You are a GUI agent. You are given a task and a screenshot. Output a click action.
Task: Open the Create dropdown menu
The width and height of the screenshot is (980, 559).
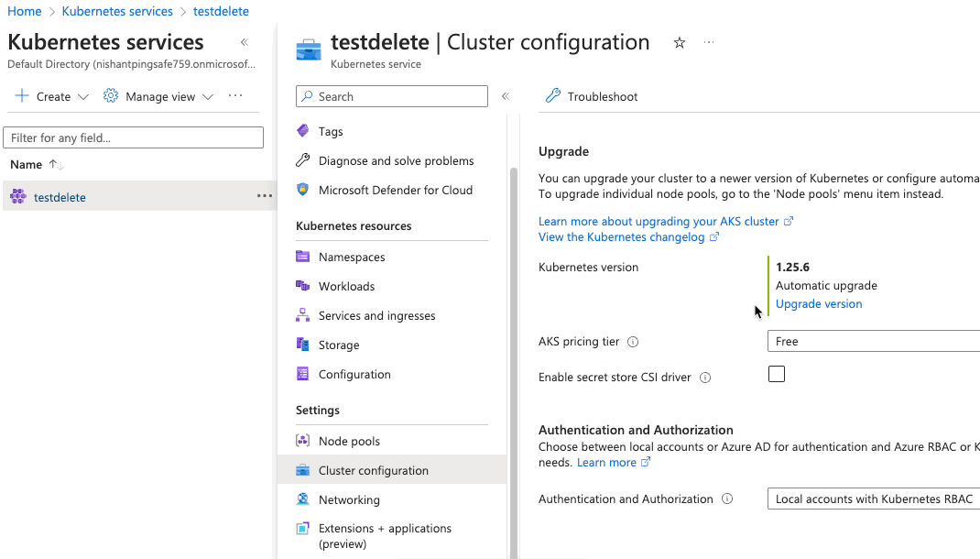pos(52,96)
